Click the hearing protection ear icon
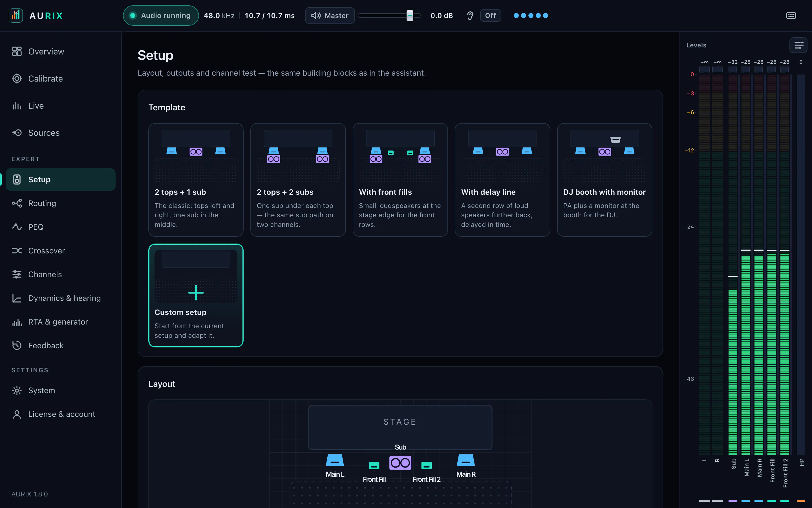 [470, 16]
